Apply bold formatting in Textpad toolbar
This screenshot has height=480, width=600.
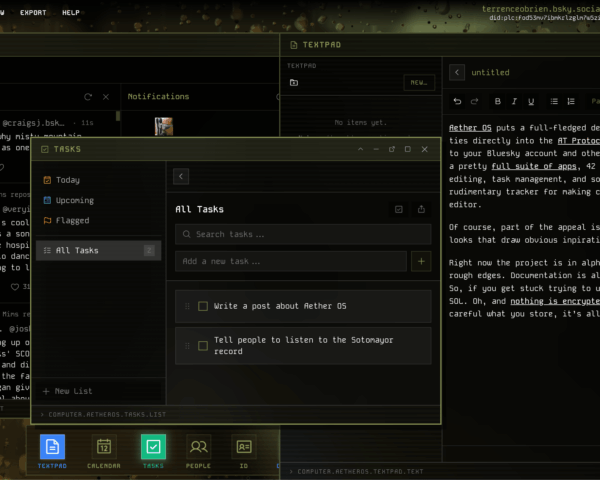pos(499,101)
